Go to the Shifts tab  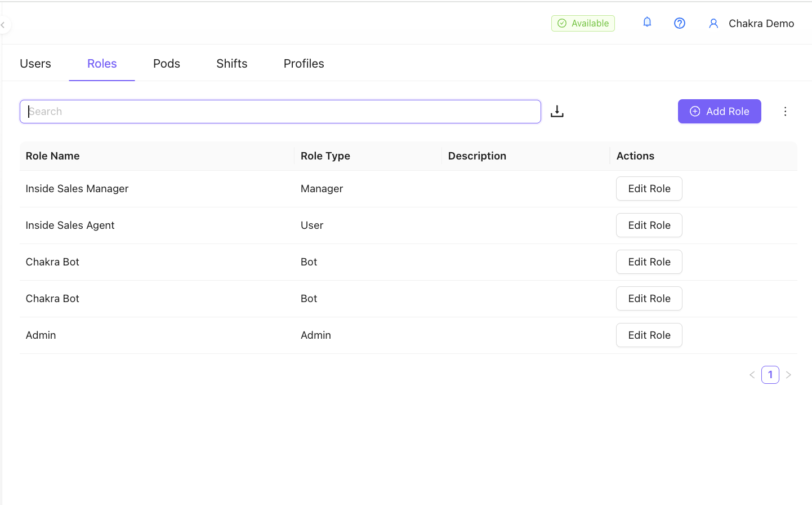pyautogui.click(x=232, y=64)
